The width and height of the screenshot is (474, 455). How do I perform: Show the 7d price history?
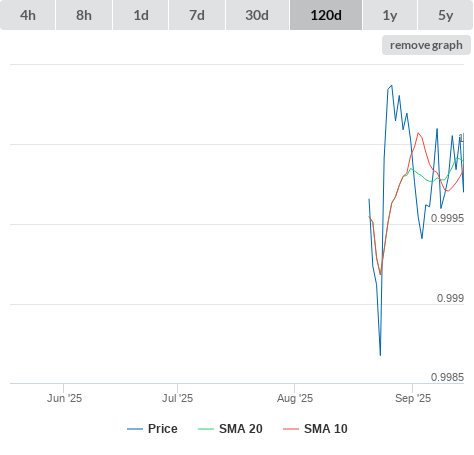click(197, 15)
